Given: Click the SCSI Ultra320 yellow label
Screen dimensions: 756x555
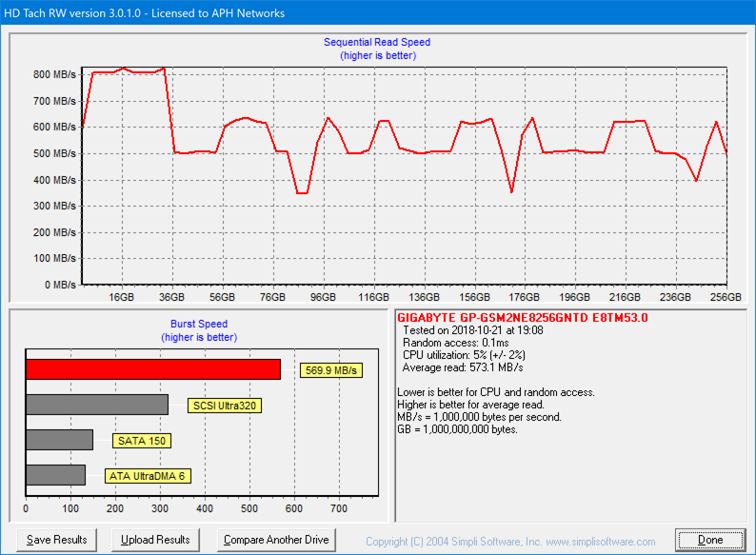Looking at the screenshot, I should pyautogui.click(x=226, y=406).
